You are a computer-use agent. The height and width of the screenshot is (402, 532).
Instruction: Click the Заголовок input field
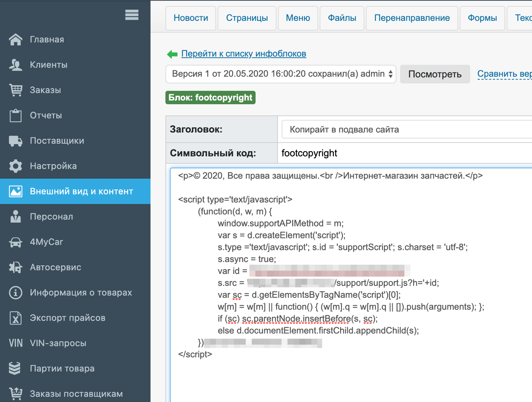click(407, 130)
